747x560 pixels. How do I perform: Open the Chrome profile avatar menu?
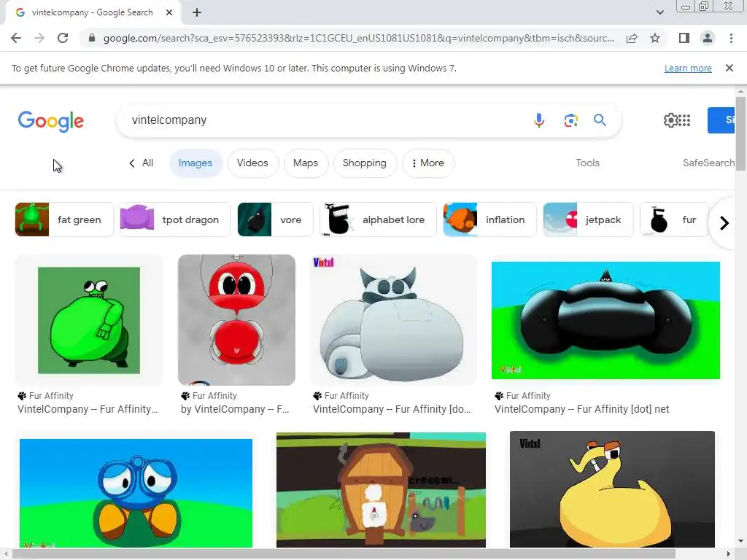pos(708,38)
